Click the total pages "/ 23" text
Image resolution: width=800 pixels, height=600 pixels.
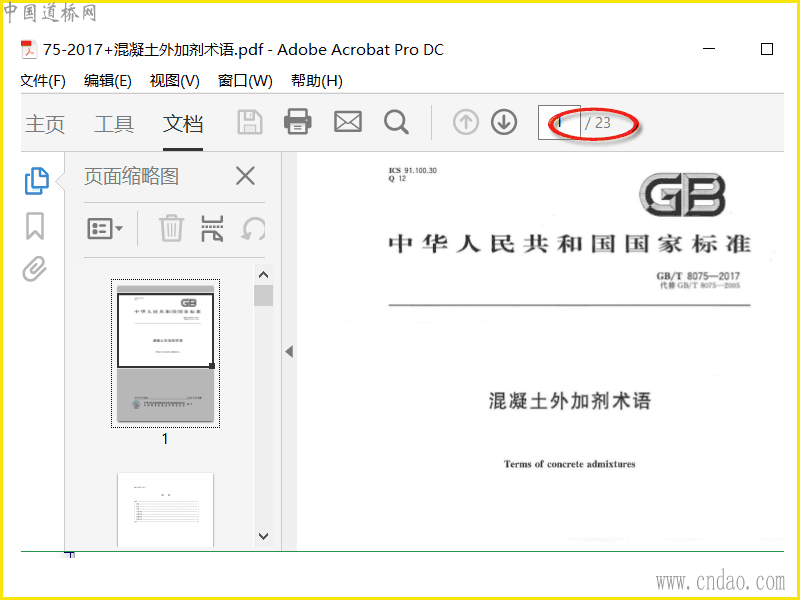[x=597, y=123]
